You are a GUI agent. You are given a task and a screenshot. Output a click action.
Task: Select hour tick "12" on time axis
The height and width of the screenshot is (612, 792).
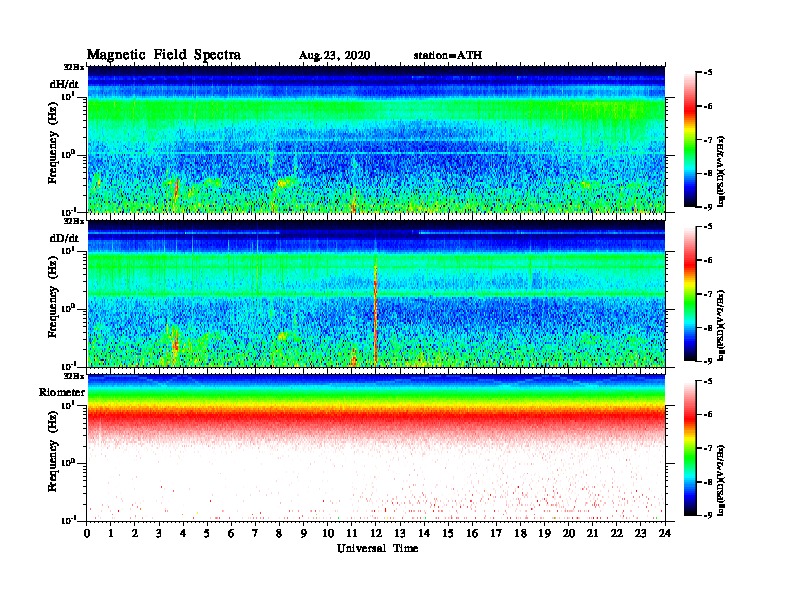coord(376,534)
